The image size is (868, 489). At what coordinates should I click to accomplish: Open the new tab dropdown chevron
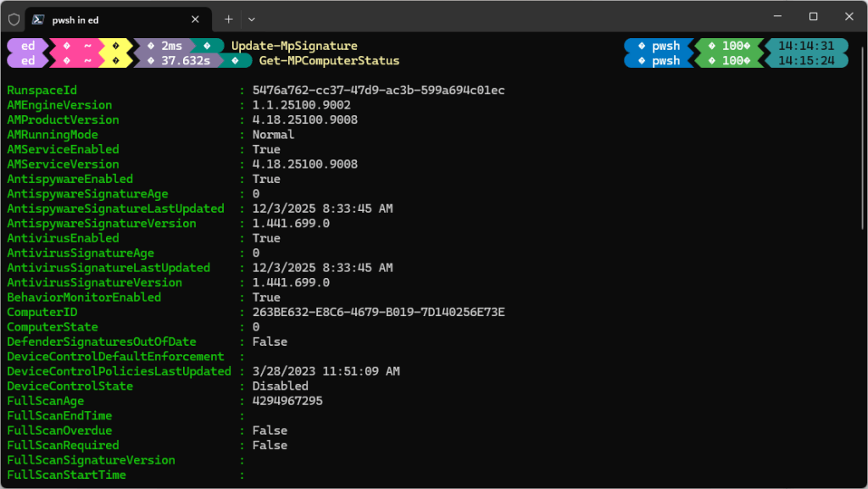point(252,19)
